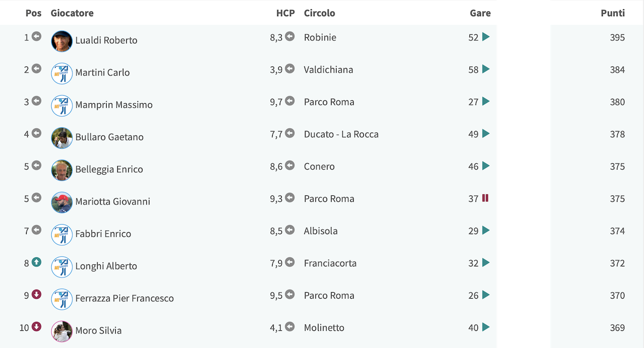The height and width of the screenshot is (348, 644).
Task: Expand Gare triangle for Fabbri Enrico
Action: [x=486, y=230]
